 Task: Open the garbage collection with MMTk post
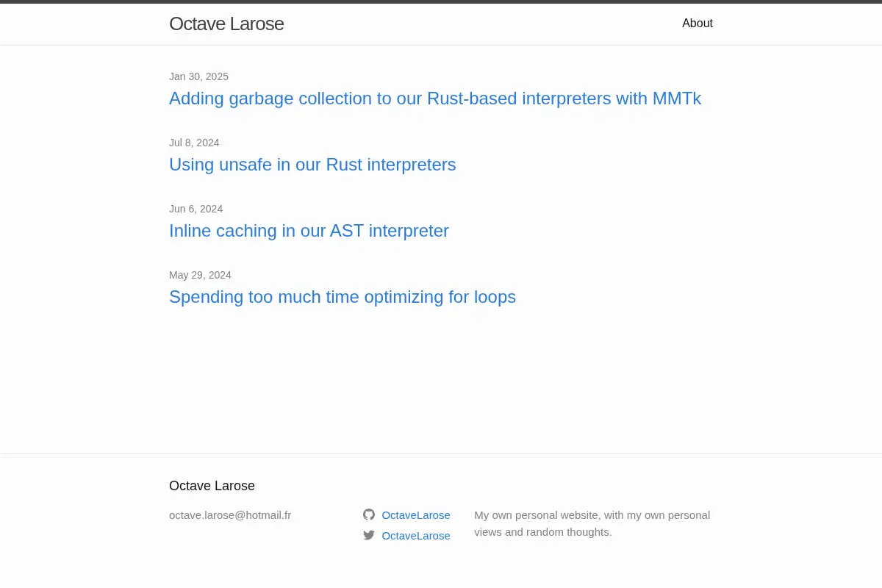(x=435, y=98)
